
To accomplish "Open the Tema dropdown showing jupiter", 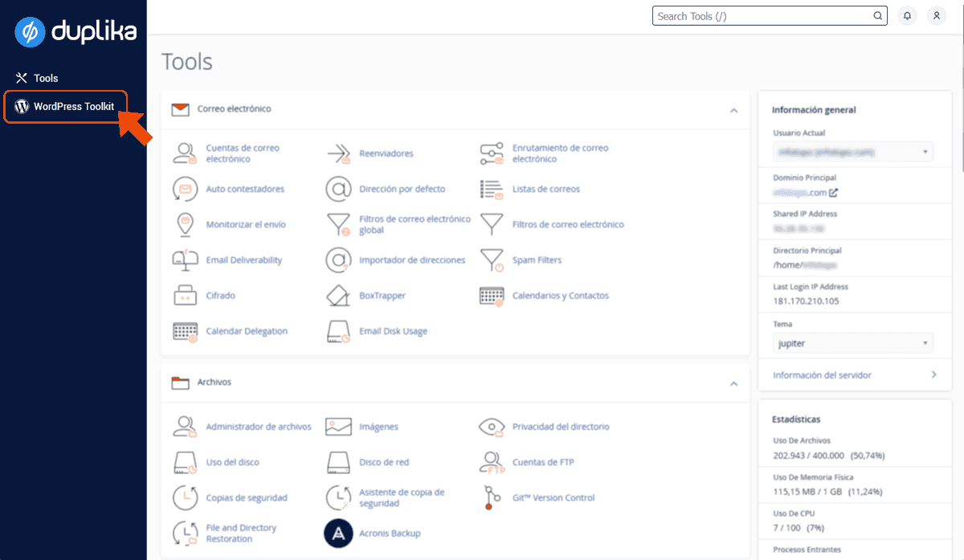I will click(852, 343).
